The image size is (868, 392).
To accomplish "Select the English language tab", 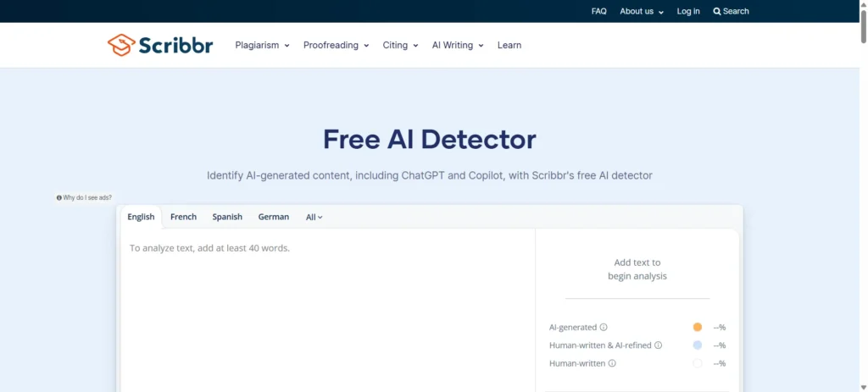I will (141, 217).
